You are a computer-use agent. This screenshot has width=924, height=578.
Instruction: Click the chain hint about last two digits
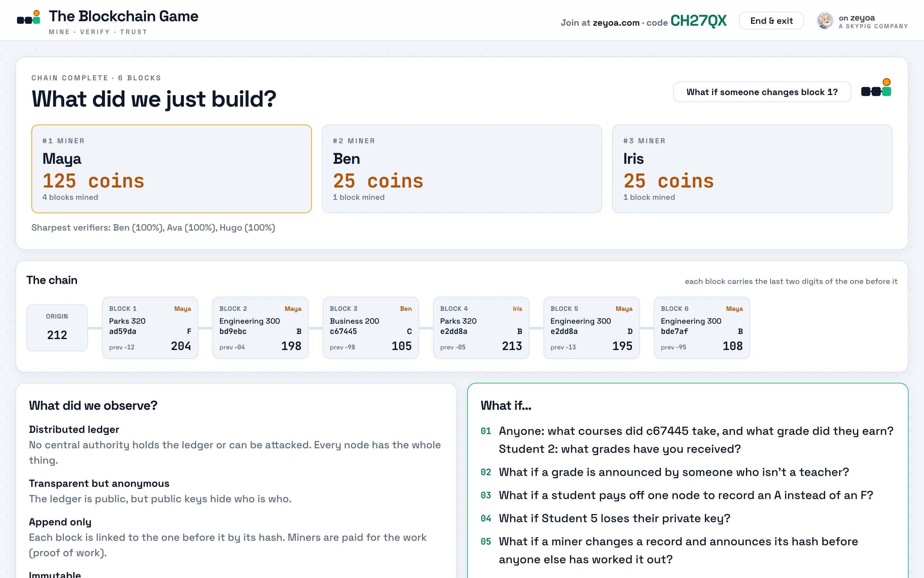point(791,281)
